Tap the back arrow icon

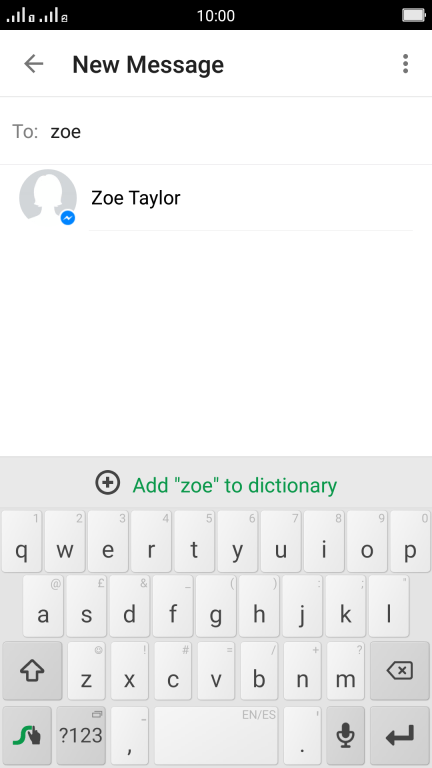[x=34, y=64]
